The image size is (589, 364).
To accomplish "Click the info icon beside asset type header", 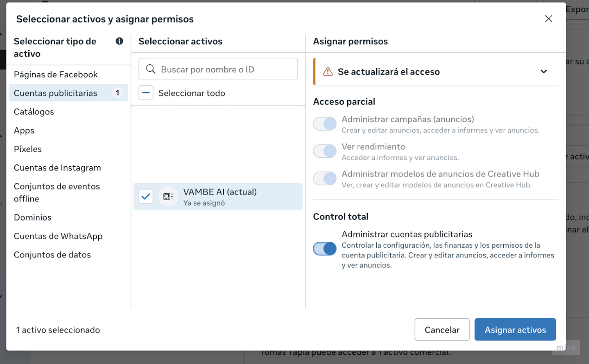I will pos(120,41).
